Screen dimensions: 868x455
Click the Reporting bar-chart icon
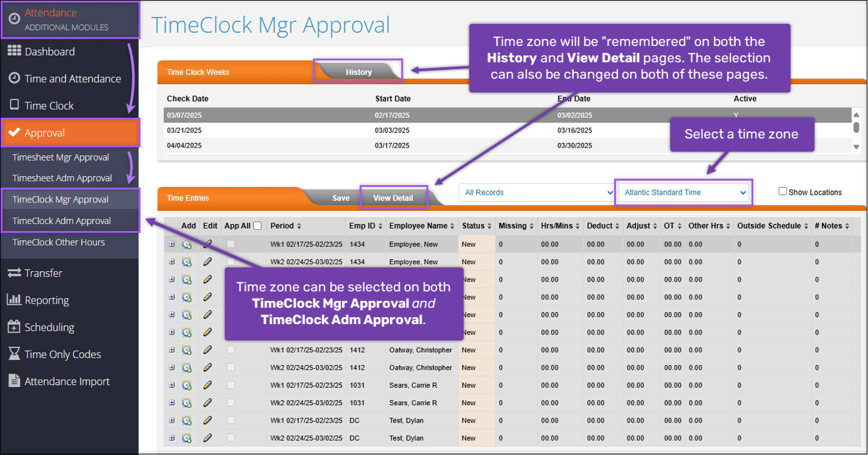15,300
